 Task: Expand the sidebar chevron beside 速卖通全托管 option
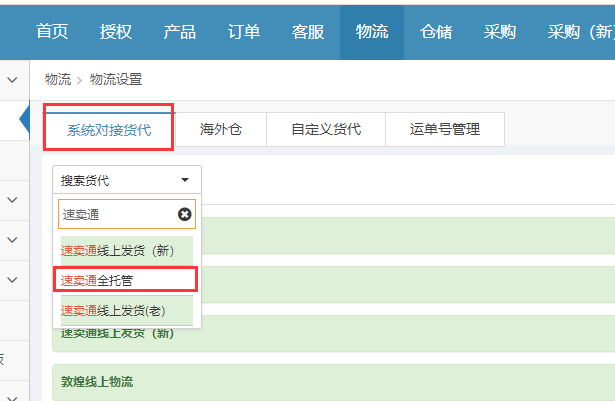pos(13,280)
